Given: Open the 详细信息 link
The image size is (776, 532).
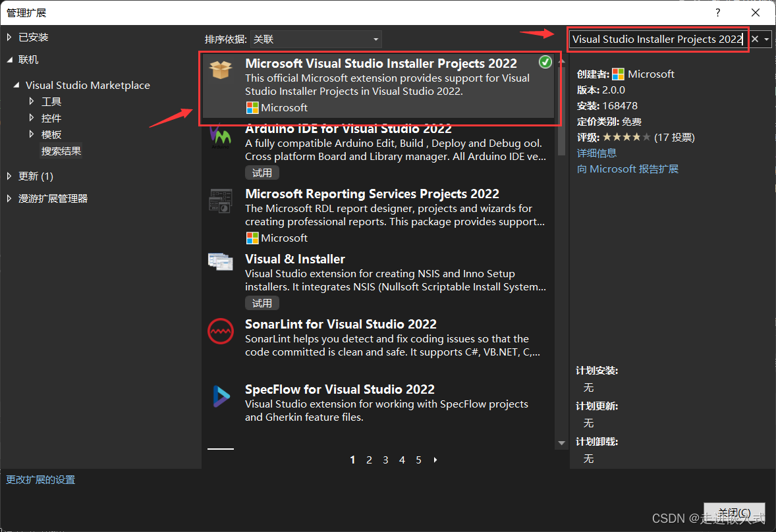Looking at the screenshot, I should (597, 153).
